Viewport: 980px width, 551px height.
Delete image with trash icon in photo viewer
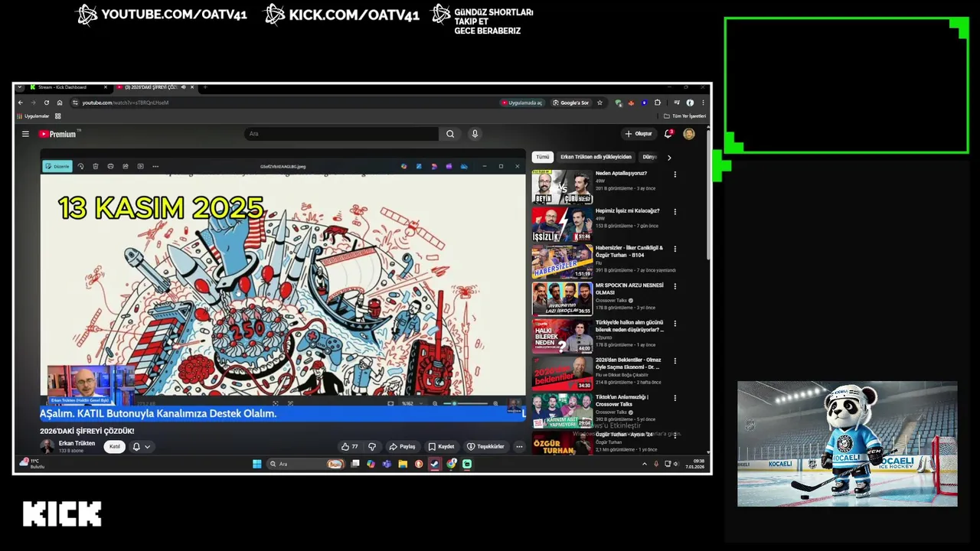click(x=96, y=166)
